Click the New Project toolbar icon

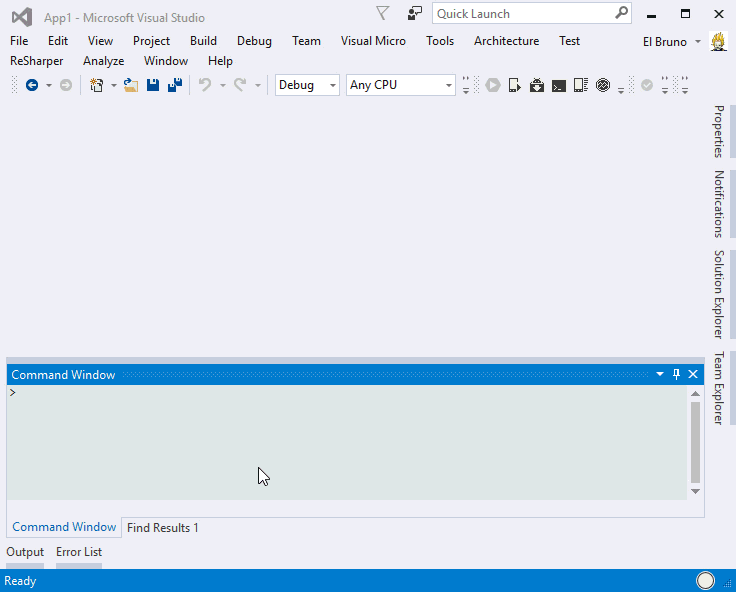point(97,86)
